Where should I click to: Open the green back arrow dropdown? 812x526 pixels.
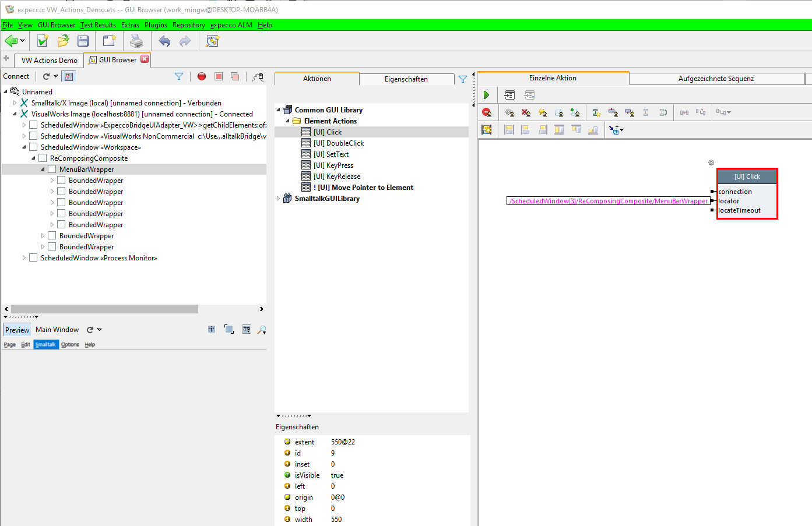[22, 41]
